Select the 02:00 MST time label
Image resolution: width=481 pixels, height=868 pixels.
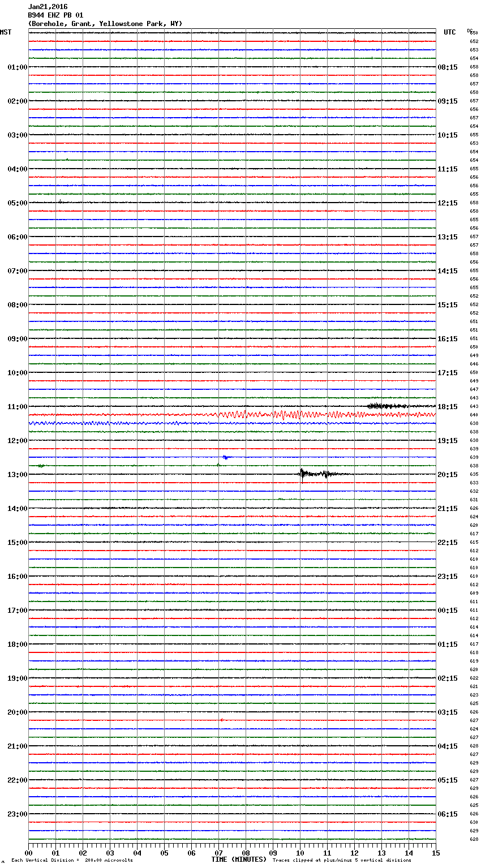[x=18, y=101]
